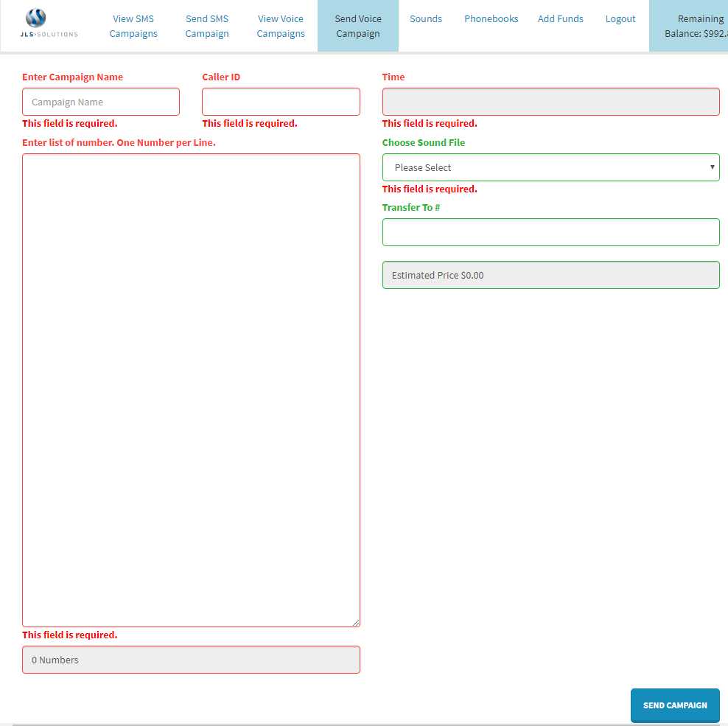The width and height of the screenshot is (728, 726).
Task: Click the Time label
Action: tap(393, 77)
